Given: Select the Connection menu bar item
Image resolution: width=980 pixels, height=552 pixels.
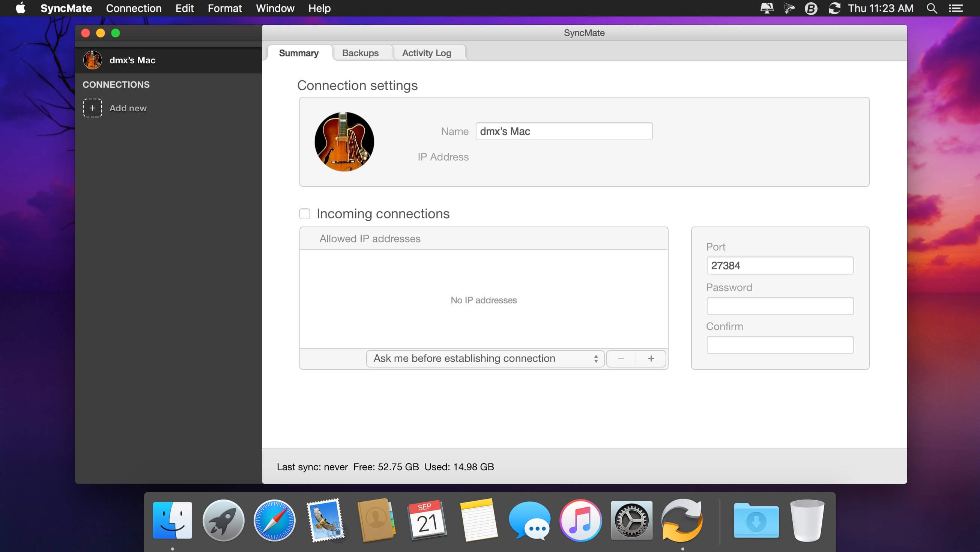Looking at the screenshot, I should tap(133, 8).
